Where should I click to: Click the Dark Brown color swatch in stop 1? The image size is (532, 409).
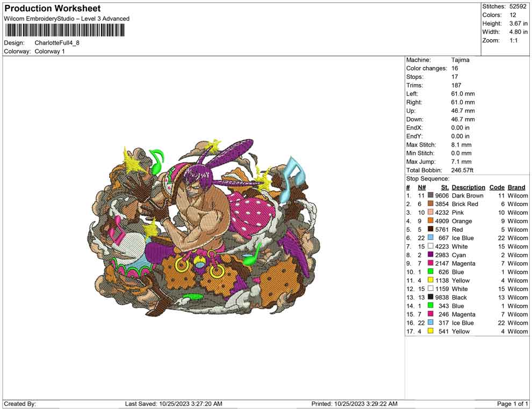(x=430, y=195)
